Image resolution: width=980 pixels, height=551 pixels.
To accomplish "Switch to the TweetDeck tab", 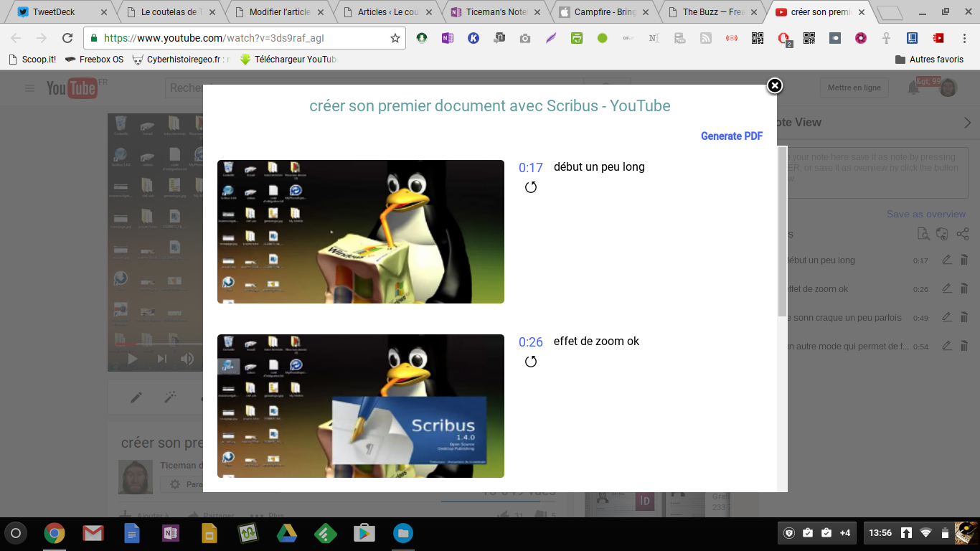I will point(61,11).
